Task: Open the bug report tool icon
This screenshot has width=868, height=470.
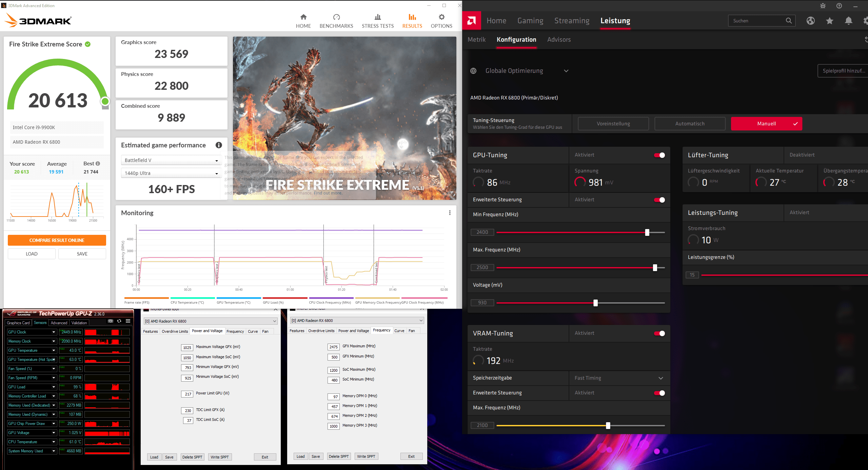Action: pos(823,6)
